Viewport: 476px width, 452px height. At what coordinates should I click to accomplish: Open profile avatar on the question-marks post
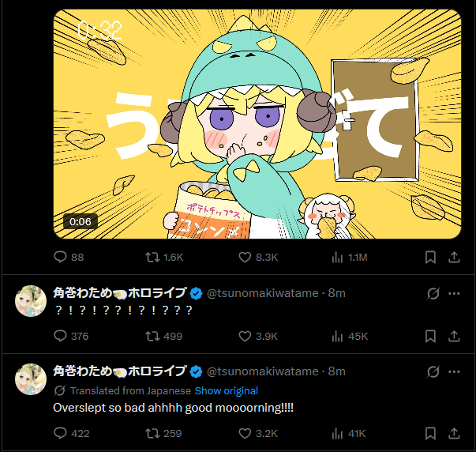32,301
